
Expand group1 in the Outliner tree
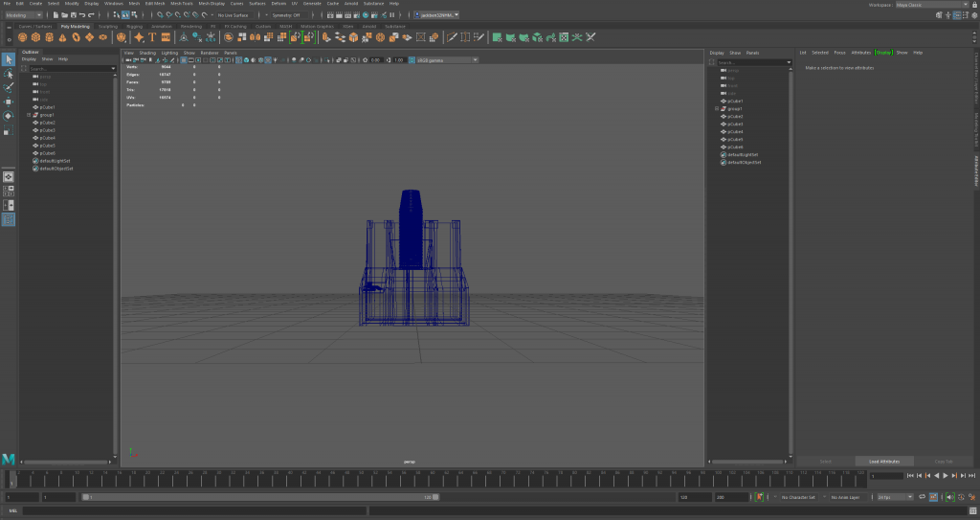29,115
